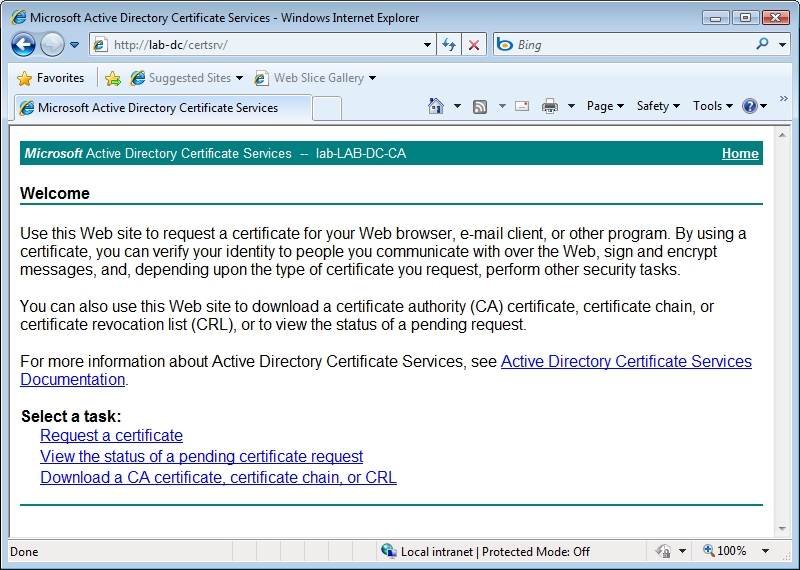Click the scrollbar down arrow

(x=782, y=529)
